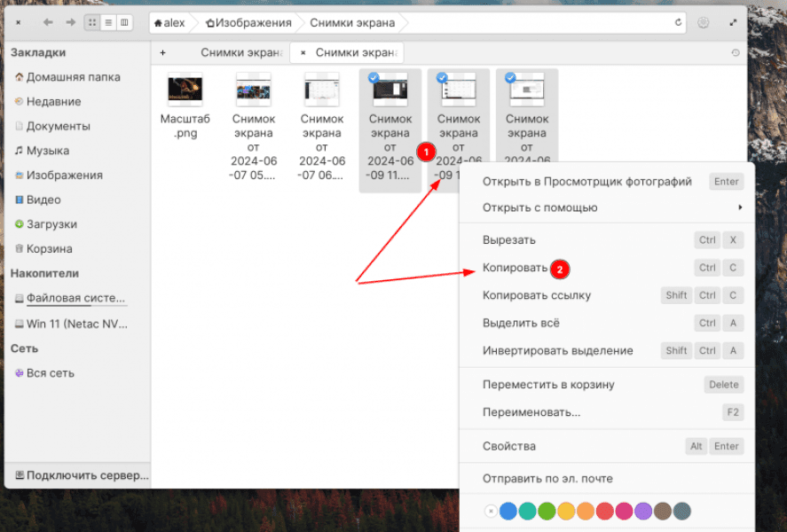Refresh the current folder view

click(681, 22)
